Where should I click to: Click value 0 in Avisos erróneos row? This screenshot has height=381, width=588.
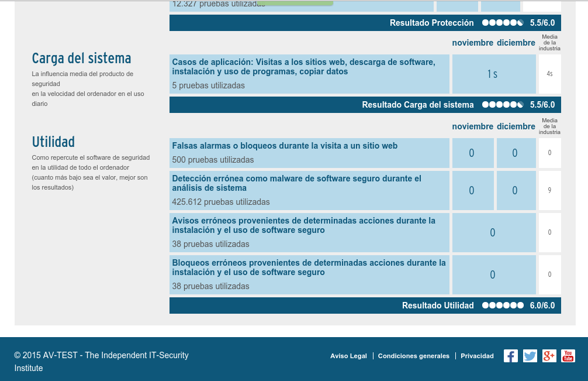coord(493,233)
